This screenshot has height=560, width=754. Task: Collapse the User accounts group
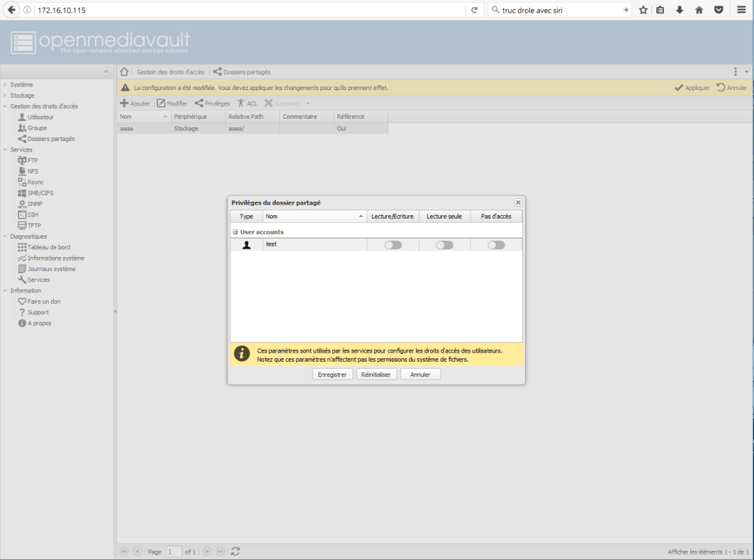(236, 231)
